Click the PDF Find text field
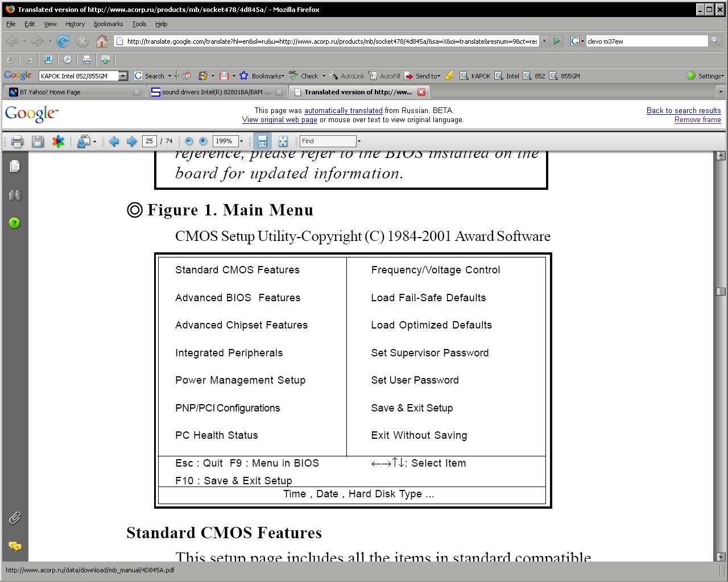The image size is (728, 582). [x=328, y=141]
